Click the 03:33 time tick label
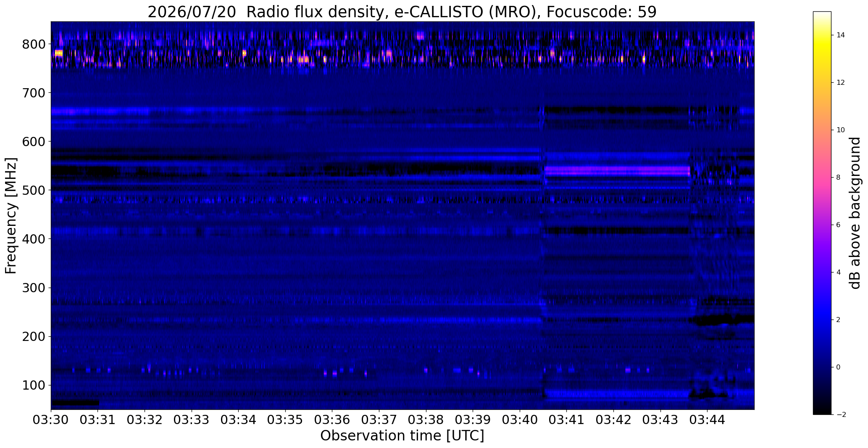This screenshot has height=448, width=868. point(192,420)
